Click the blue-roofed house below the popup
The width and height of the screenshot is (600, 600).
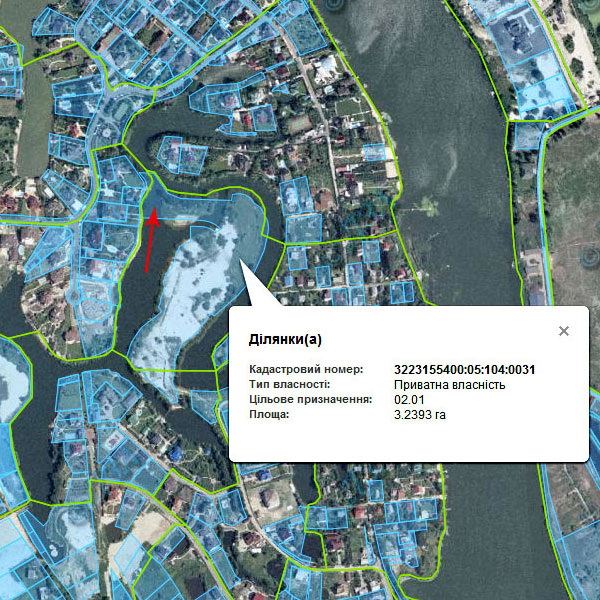click(x=179, y=455)
